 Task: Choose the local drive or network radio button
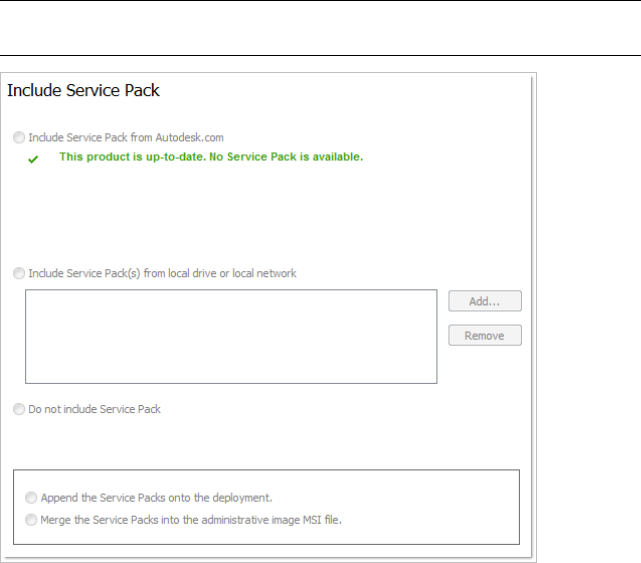tap(20, 273)
